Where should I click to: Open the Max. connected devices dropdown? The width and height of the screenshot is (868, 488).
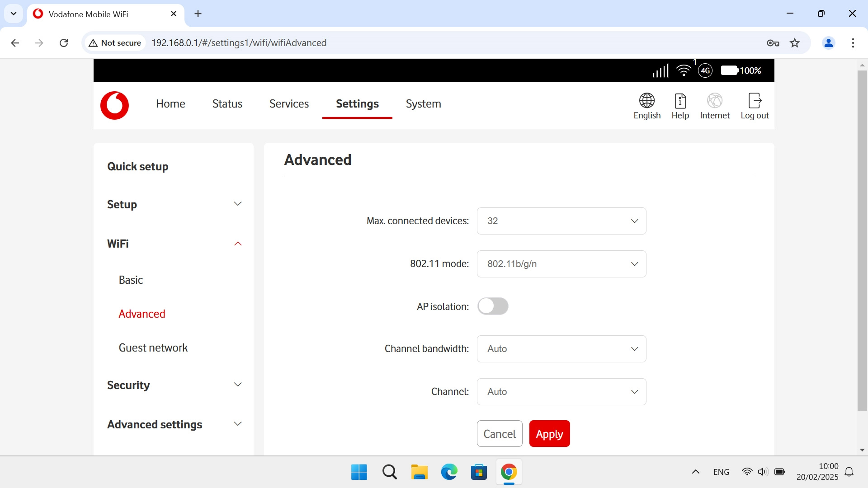coord(561,221)
